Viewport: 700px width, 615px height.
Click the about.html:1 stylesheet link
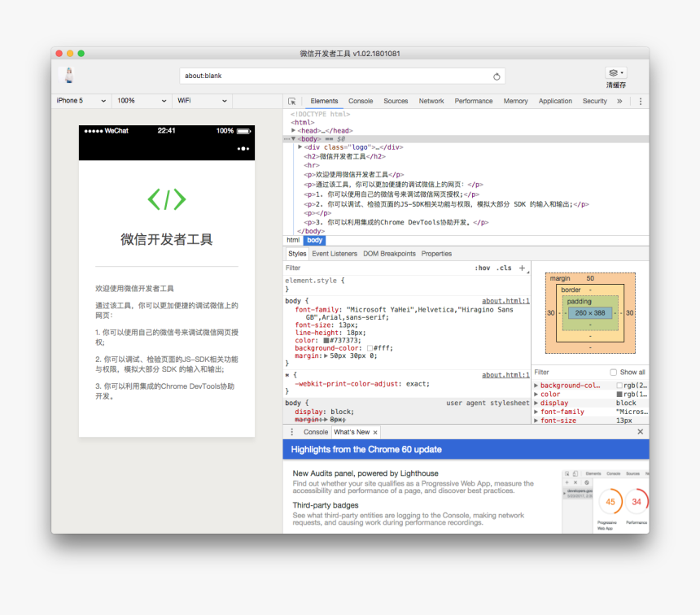(506, 300)
